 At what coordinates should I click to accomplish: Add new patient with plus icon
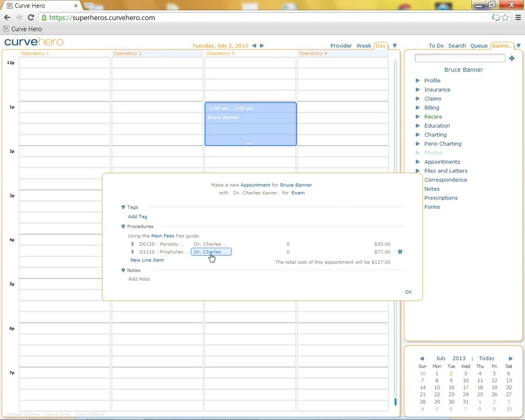(x=512, y=58)
